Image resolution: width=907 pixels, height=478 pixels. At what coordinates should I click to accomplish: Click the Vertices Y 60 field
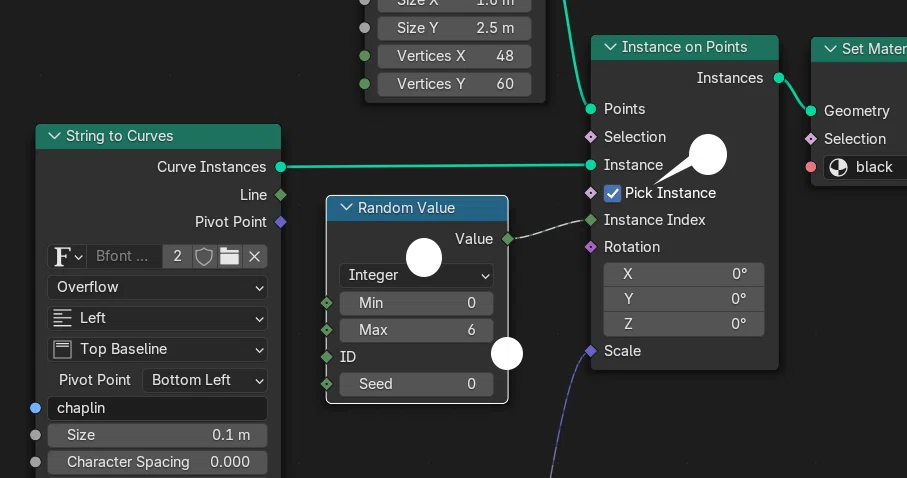pyautogui.click(x=455, y=84)
